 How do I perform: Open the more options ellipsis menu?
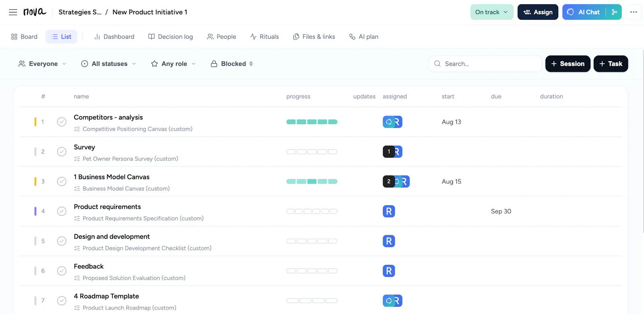[634, 12]
